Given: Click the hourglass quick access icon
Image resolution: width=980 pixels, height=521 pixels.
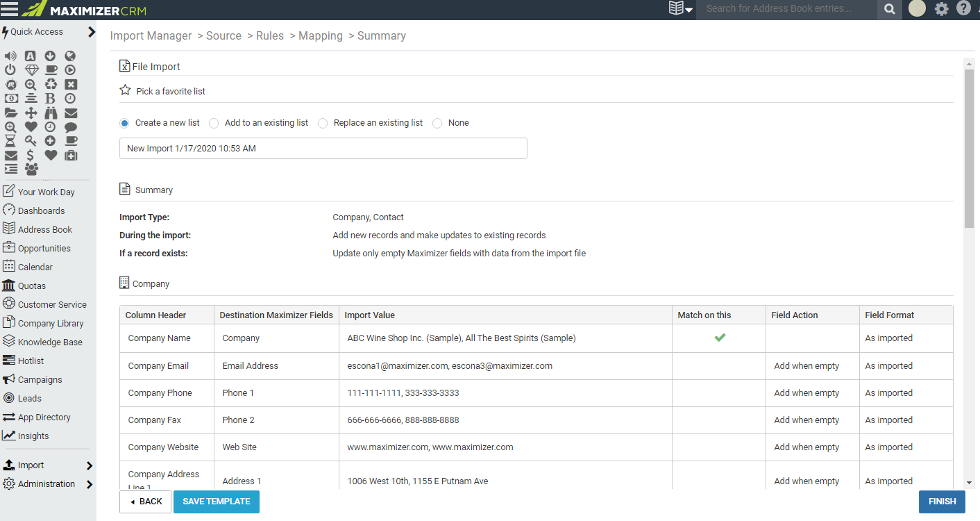Looking at the screenshot, I should point(10,141).
